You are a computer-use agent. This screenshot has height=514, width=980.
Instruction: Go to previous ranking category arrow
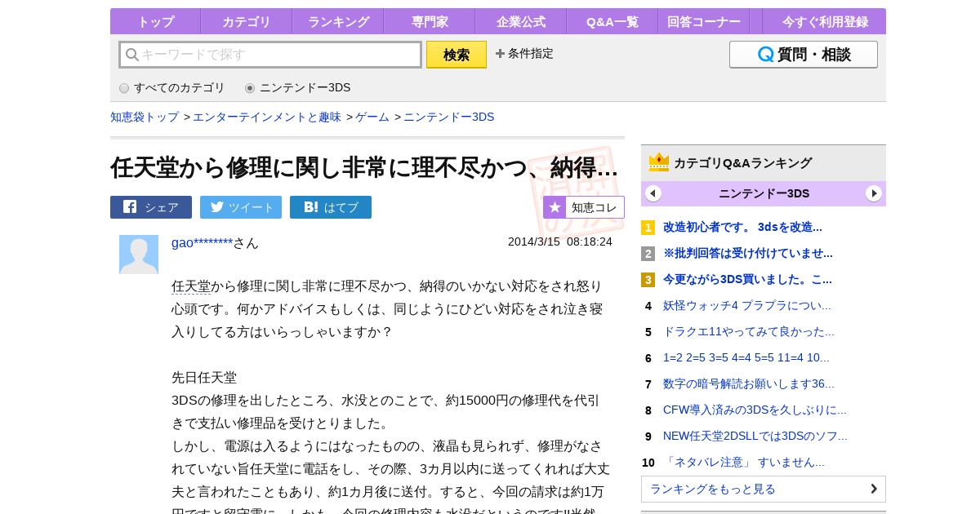pyautogui.click(x=653, y=193)
